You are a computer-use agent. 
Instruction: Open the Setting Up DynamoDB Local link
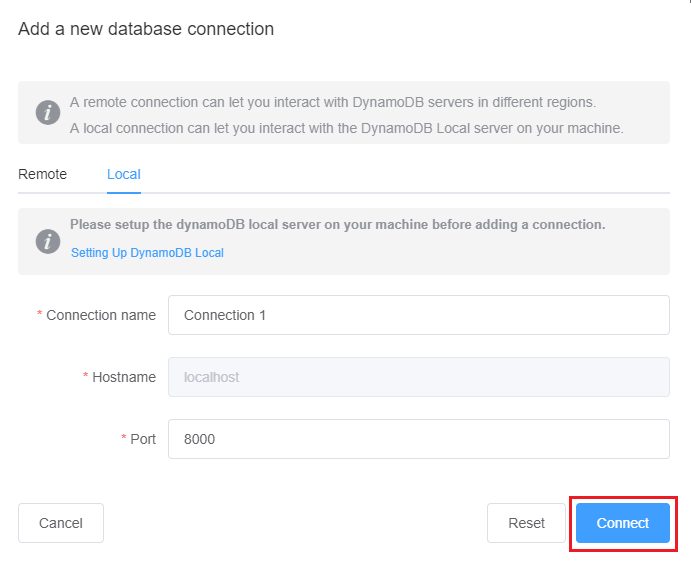pyautogui.click(x=147, y=253)
